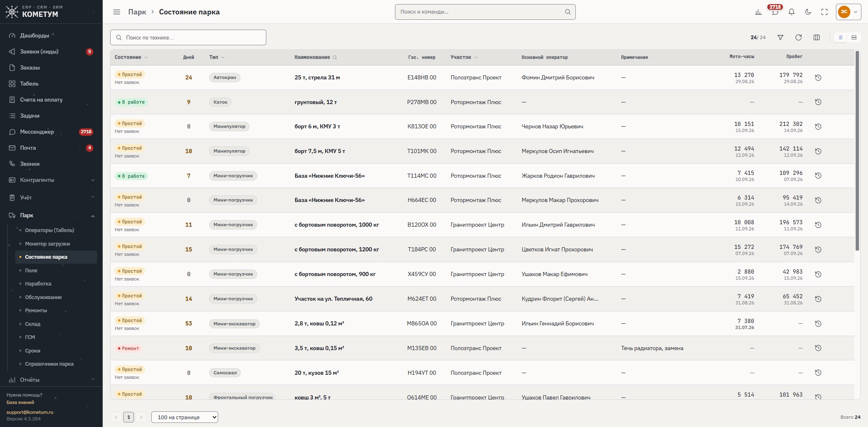Open history for Самосвал H194УТ row
This screenshot has width=868, height=427.
(x=818, y=373)
